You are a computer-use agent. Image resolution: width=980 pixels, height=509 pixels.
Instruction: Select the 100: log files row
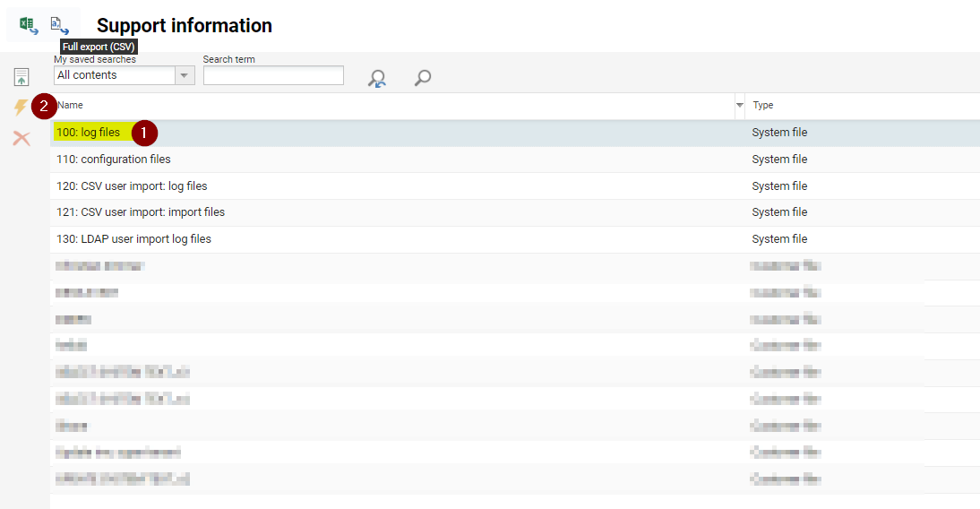[88, 133]
